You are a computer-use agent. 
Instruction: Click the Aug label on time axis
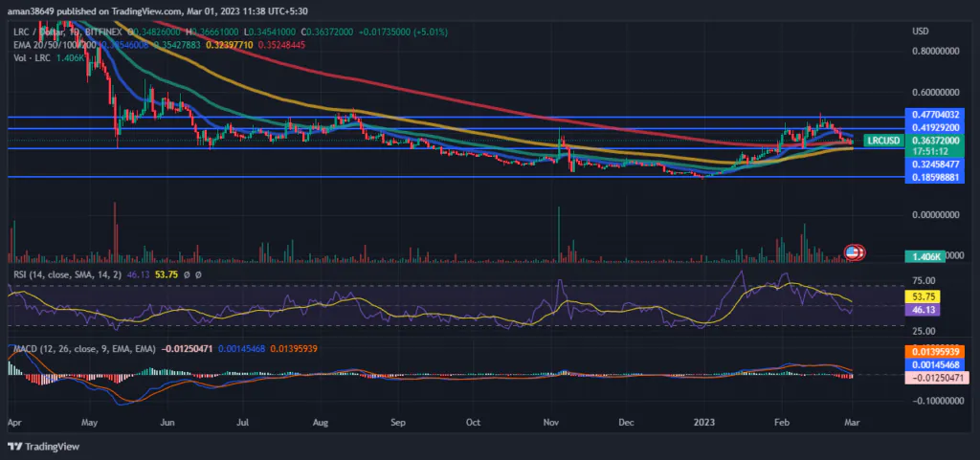320,423
